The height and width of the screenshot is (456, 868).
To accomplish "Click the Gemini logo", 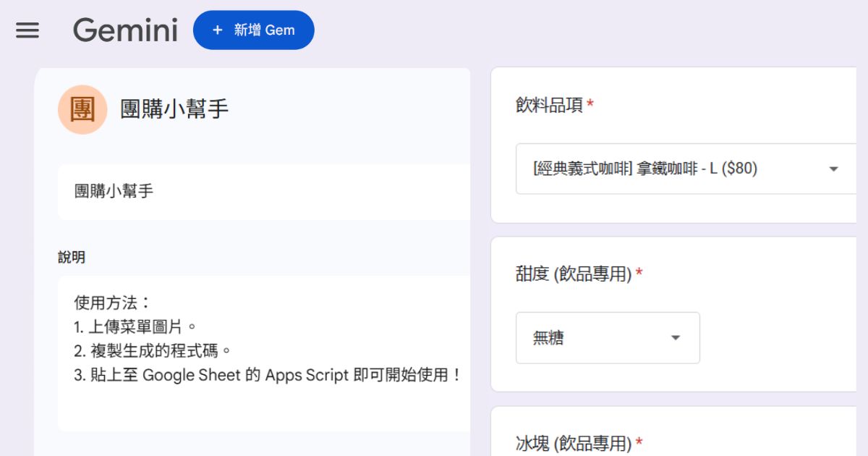I will pos(125,30).
